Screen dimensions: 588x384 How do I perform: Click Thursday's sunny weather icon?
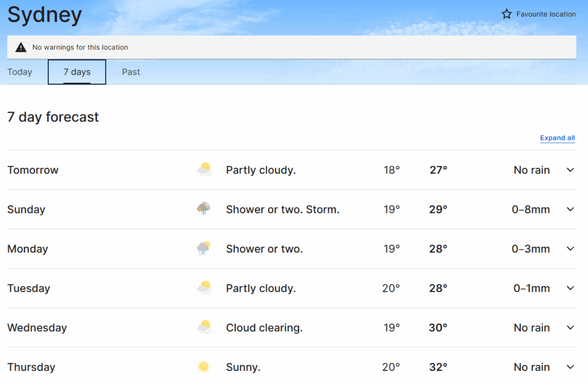(x=203, y=367)
